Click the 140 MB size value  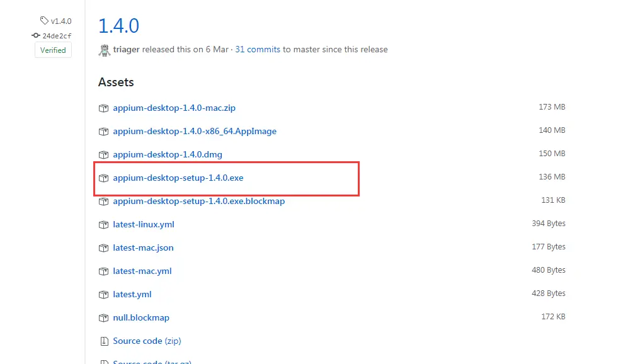[x=552, y=130]
